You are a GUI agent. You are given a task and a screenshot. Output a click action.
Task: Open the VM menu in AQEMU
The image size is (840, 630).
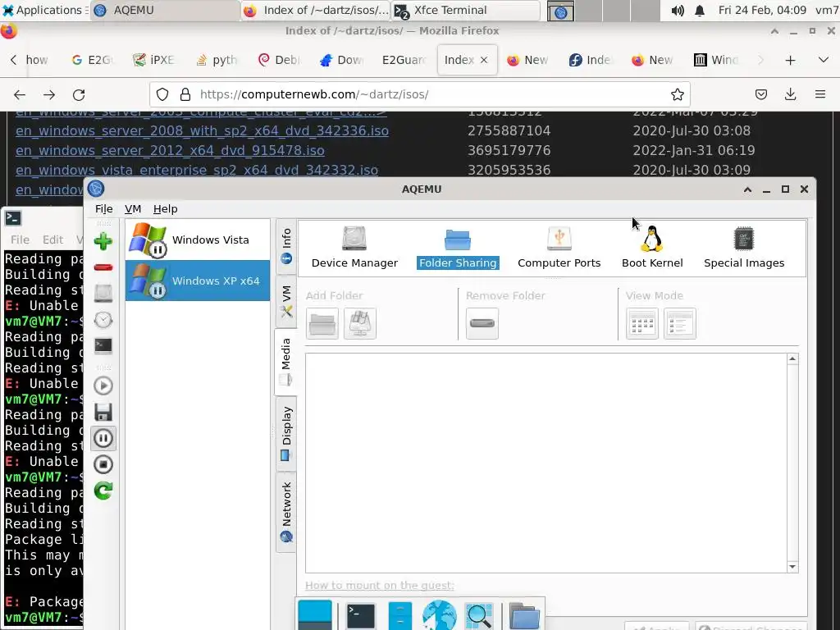(132, 209)
